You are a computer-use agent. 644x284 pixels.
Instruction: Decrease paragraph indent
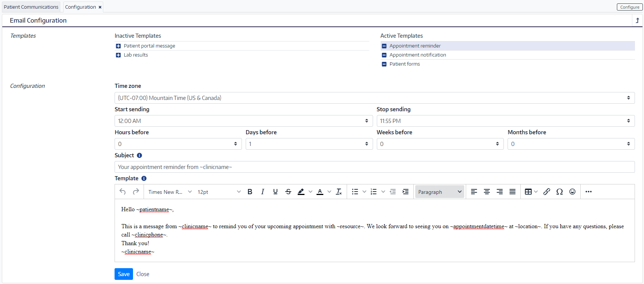pyautogui.click(x=393, y=192)
